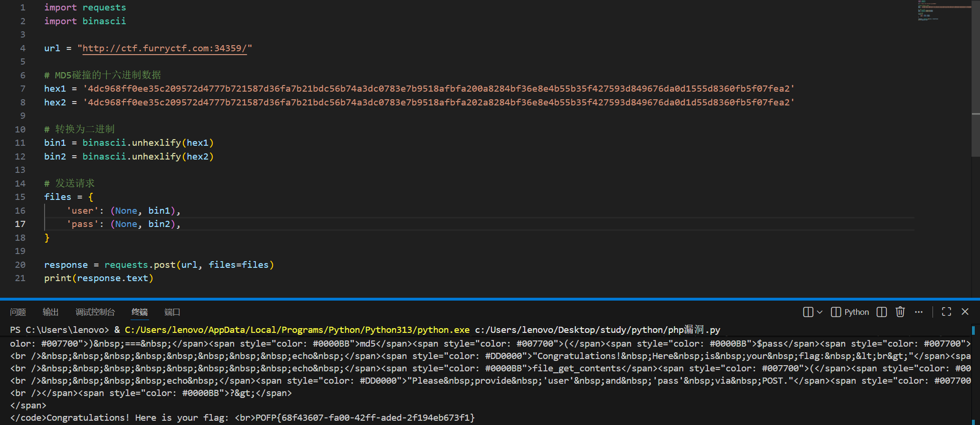This screenshot has height=425, width=980.
Task: Click line number 17 in gutter
Action: (x=20, y=224)
